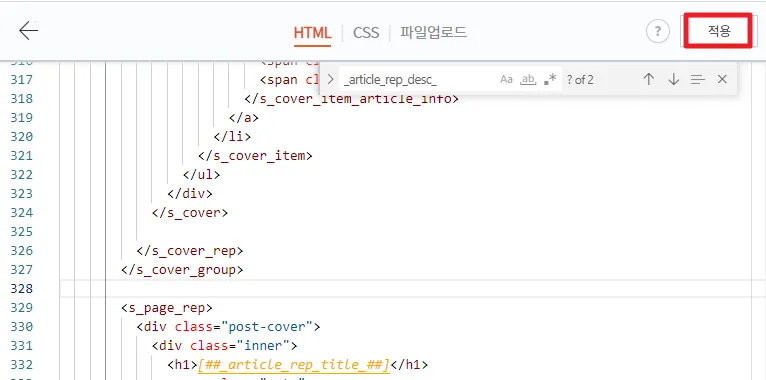
Task: Click the </s_cover_item> closing tag
Action: click(x=255, y=155)
